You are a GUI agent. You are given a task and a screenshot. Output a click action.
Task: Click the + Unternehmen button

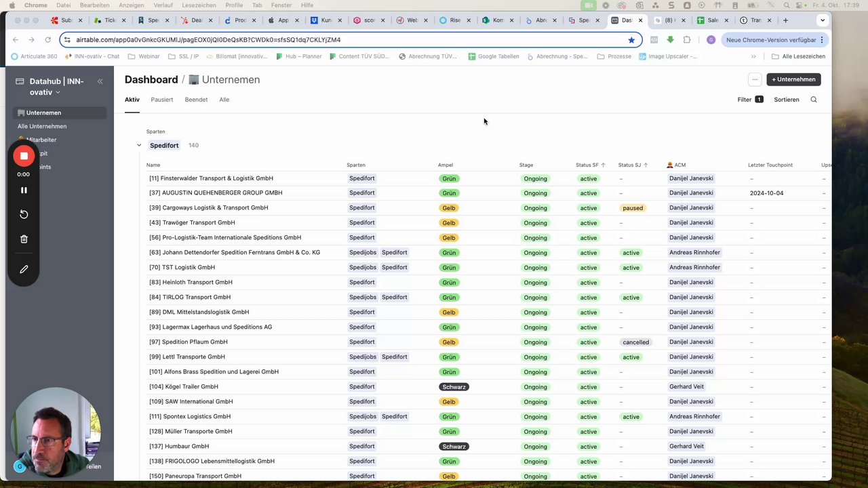[x=793, y=79]
